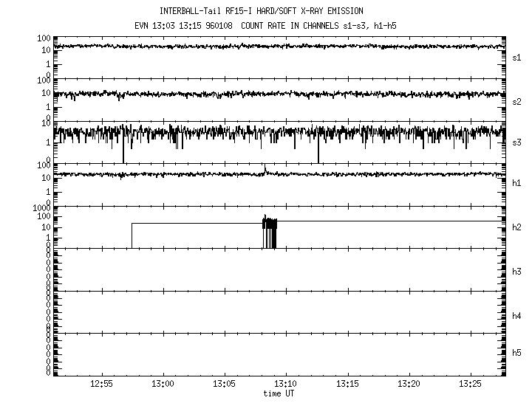
Task: Select the s2 channel label
Action: pos(517,101)
